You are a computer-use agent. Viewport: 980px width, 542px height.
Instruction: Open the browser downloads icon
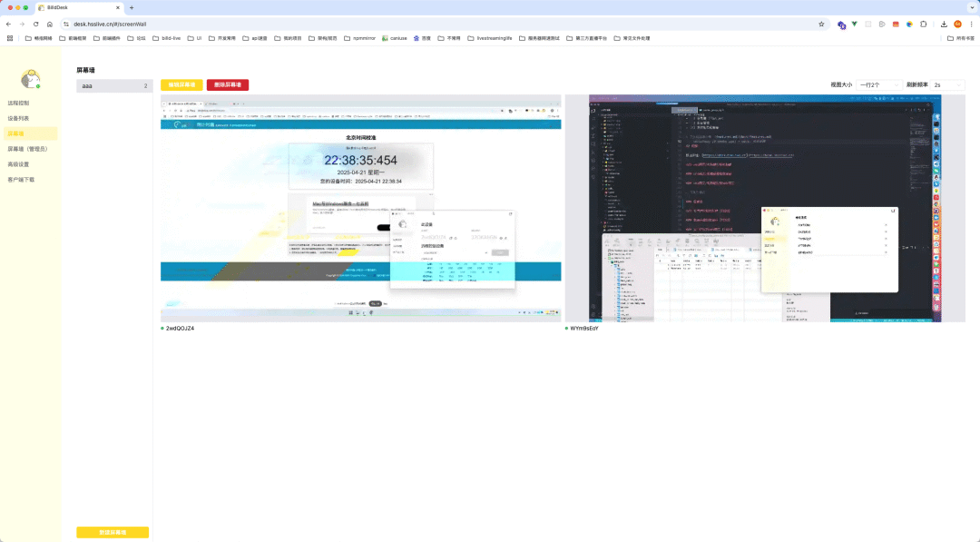[x=944, y=24]
